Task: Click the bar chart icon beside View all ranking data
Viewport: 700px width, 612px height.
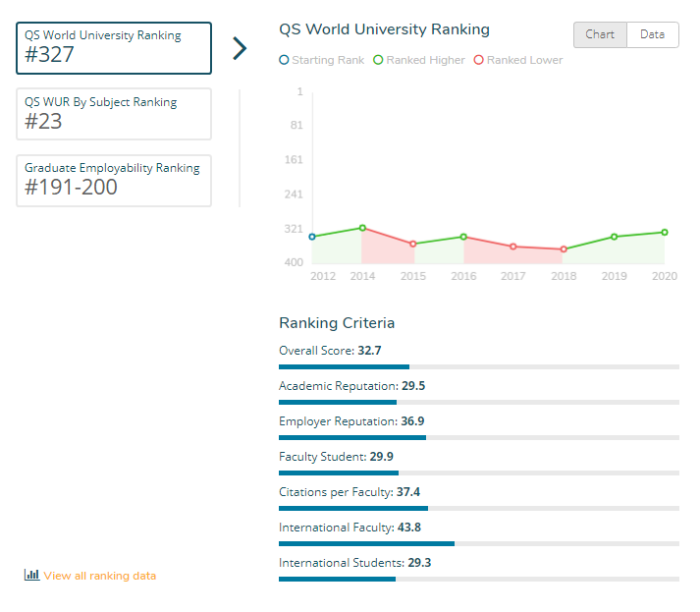Action: coord(31,575)
